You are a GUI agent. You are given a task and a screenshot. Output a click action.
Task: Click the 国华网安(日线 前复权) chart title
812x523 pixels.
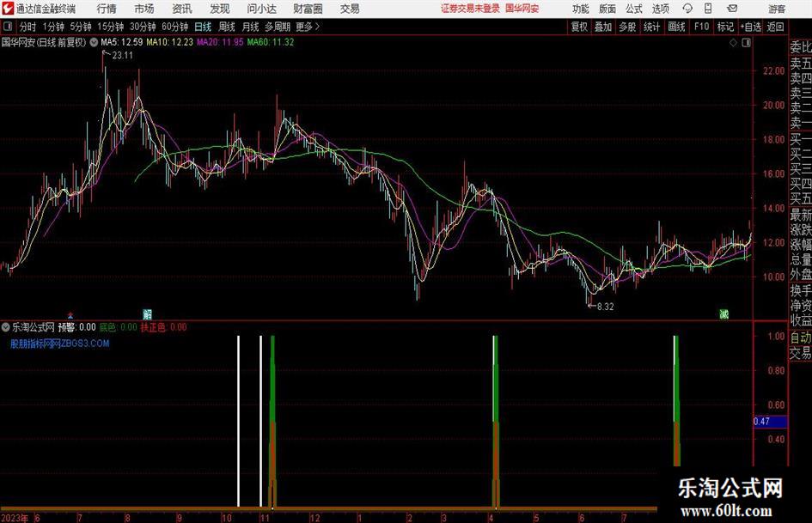(x=44, y=42)
